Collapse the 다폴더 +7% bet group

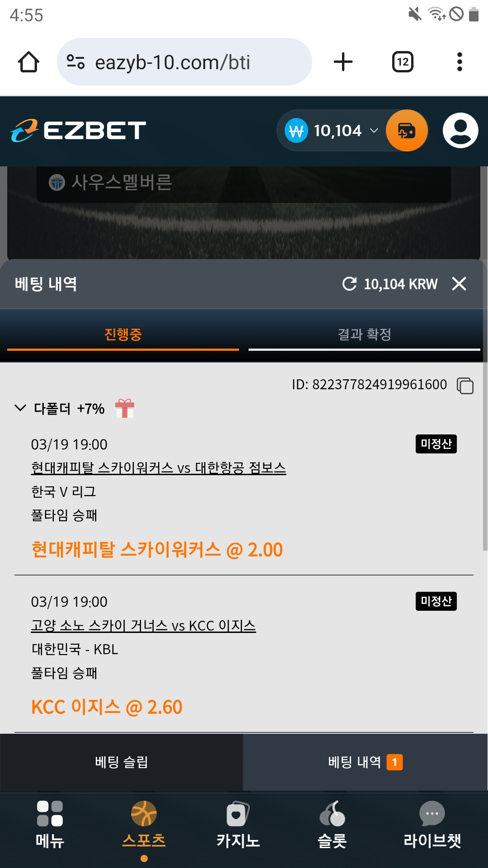pos(20,408)
